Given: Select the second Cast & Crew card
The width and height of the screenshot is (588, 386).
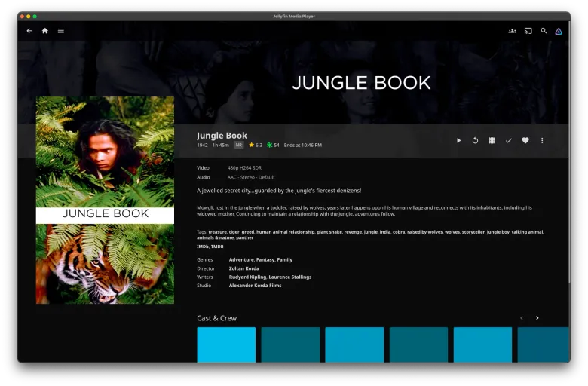Looking at the screenshot, I should click(x=290, y=345).
